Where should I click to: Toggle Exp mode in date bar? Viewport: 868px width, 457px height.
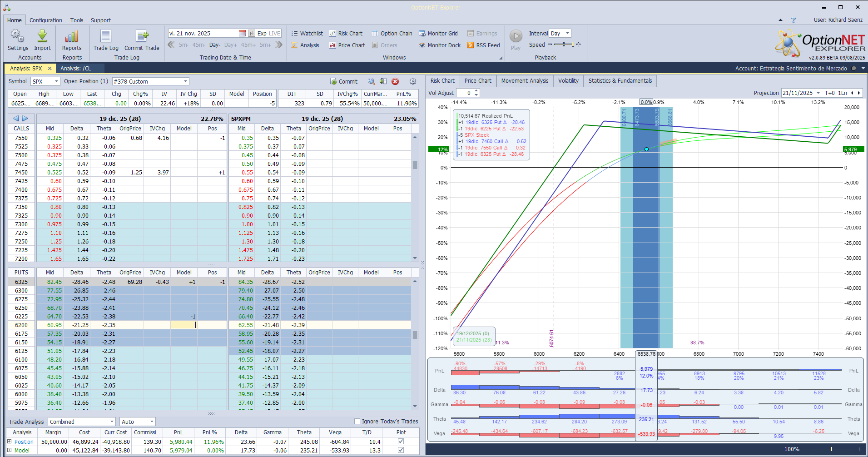tap(262, 33)
